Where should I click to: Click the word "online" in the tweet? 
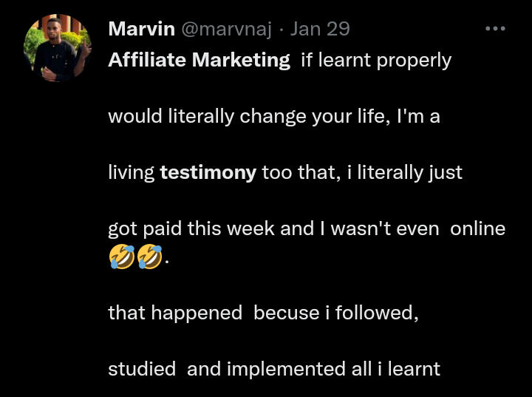tap(477, 228)
